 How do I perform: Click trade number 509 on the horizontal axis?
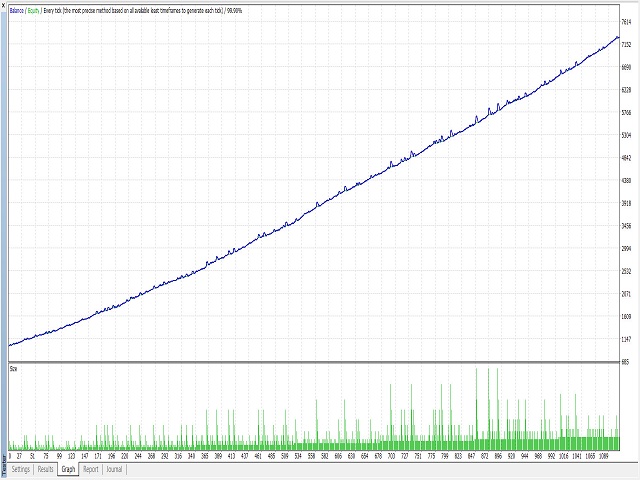tap(284, 456)
